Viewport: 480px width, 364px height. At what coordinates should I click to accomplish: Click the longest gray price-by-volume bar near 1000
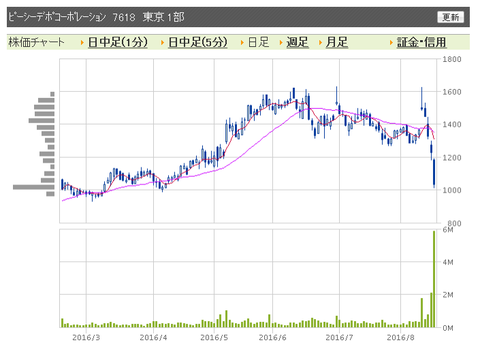tap(34, 187)
